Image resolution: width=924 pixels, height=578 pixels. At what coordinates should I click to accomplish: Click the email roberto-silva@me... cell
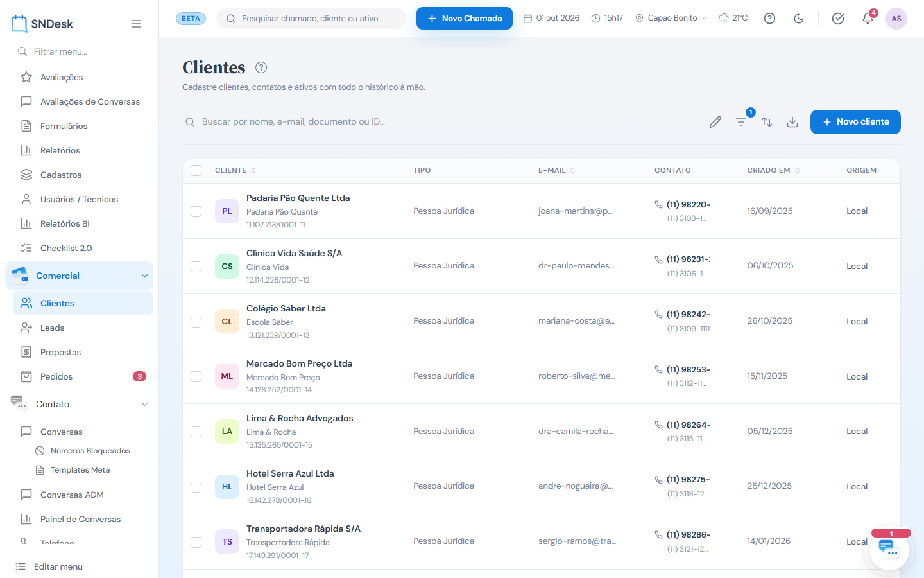pos(577,376)
